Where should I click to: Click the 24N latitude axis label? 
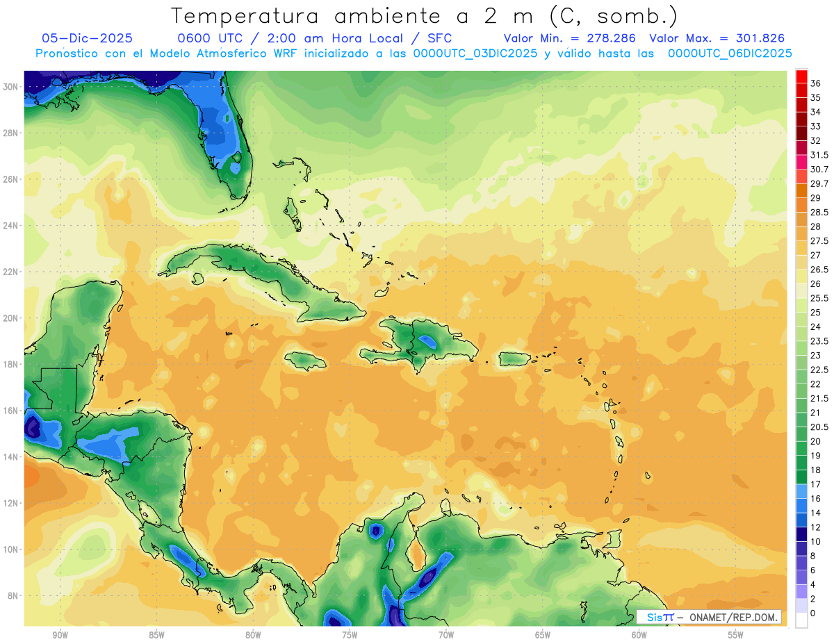(x=12, y=226)
